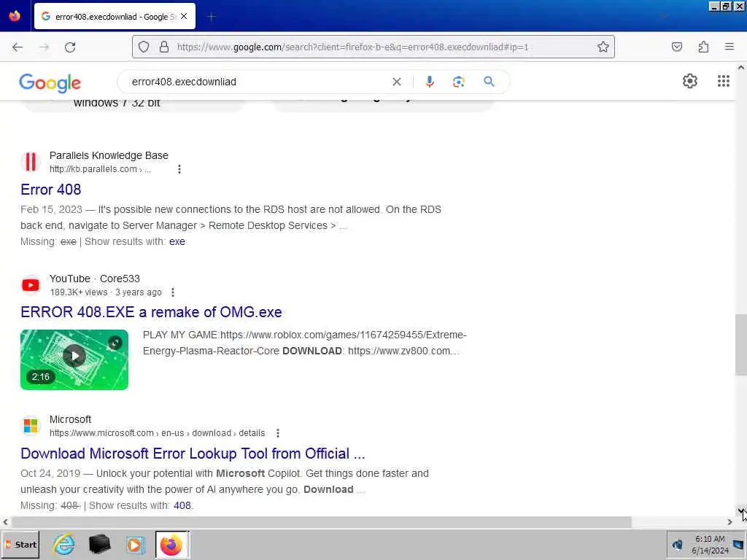747x560 pixels.
Task: Open a new tab with the plus button
Action: point(212,16)
